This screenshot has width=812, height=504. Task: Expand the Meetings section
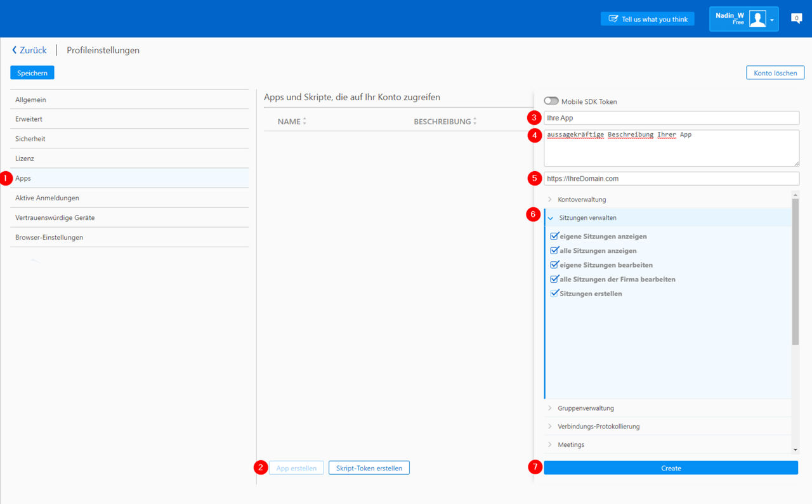[x=667, y=445]
